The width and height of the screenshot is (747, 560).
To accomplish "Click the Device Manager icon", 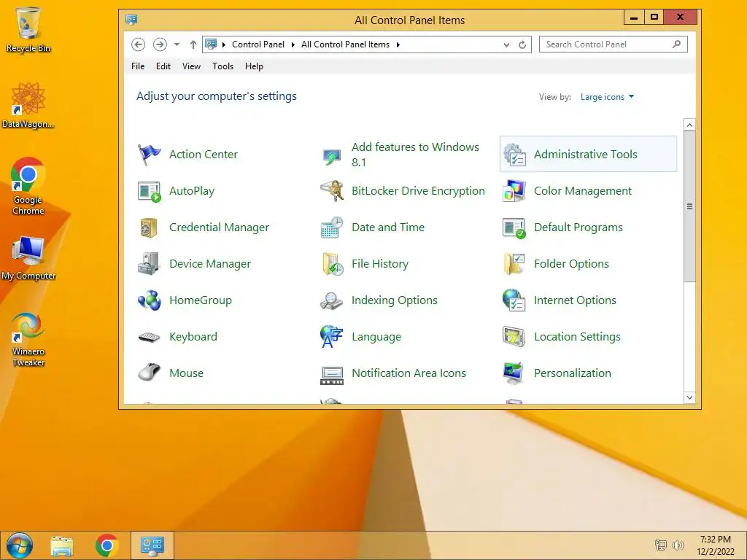I will [149, 264].
